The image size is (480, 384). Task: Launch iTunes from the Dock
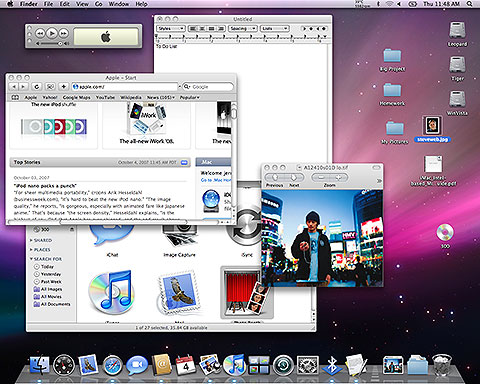[x=234, y=365]
